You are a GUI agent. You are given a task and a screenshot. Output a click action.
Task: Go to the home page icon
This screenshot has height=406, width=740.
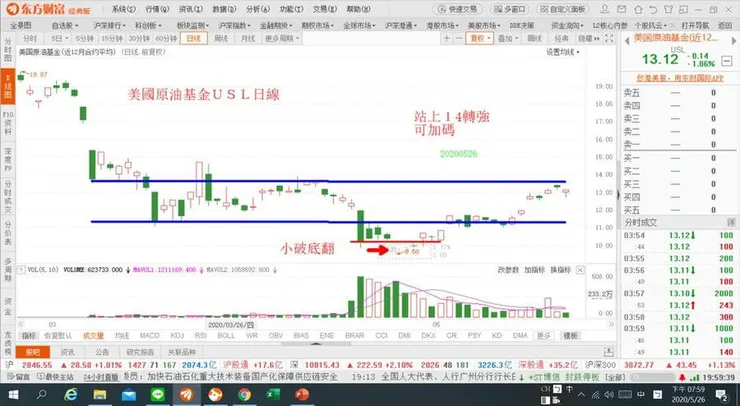pyautogui.click(x=638, y=9)
